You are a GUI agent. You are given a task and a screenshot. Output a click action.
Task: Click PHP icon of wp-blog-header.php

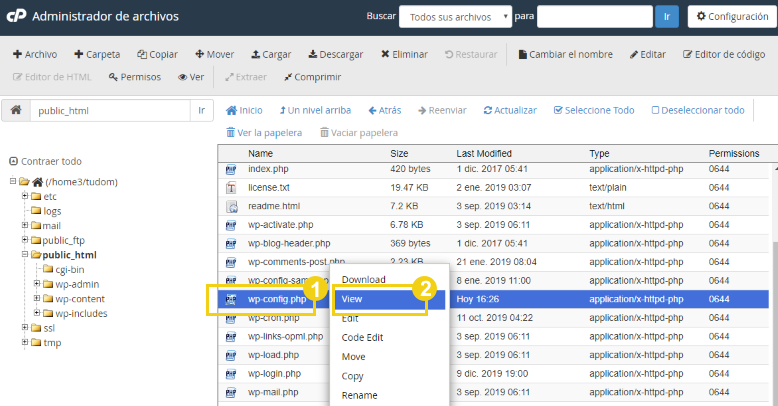(231, 244)
